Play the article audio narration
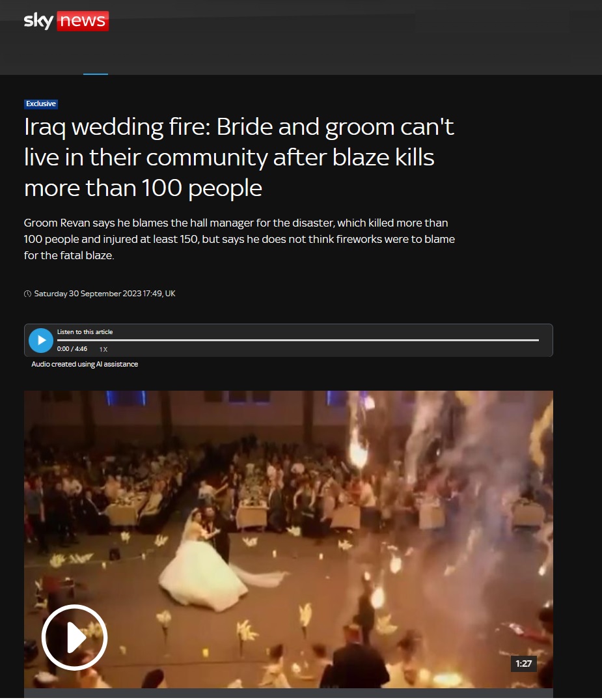The height and width of the screenshot is (700, 602). pos(41,341)
